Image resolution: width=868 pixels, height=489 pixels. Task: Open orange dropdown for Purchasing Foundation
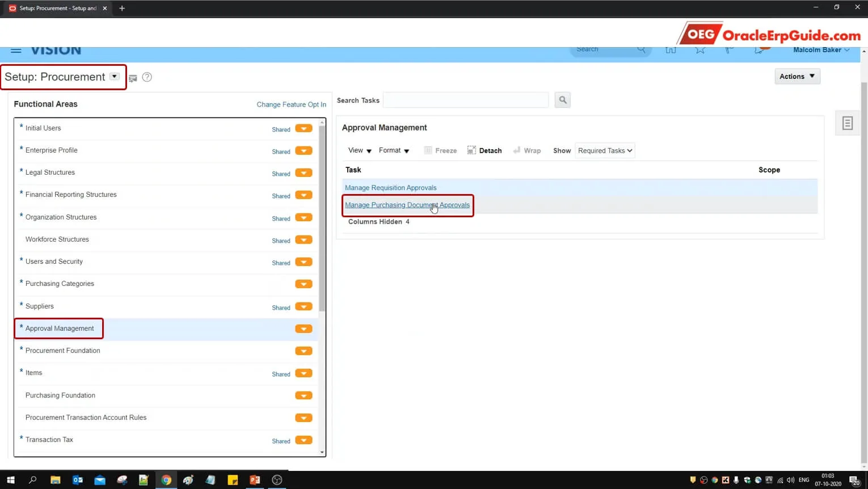pos(304,396)
